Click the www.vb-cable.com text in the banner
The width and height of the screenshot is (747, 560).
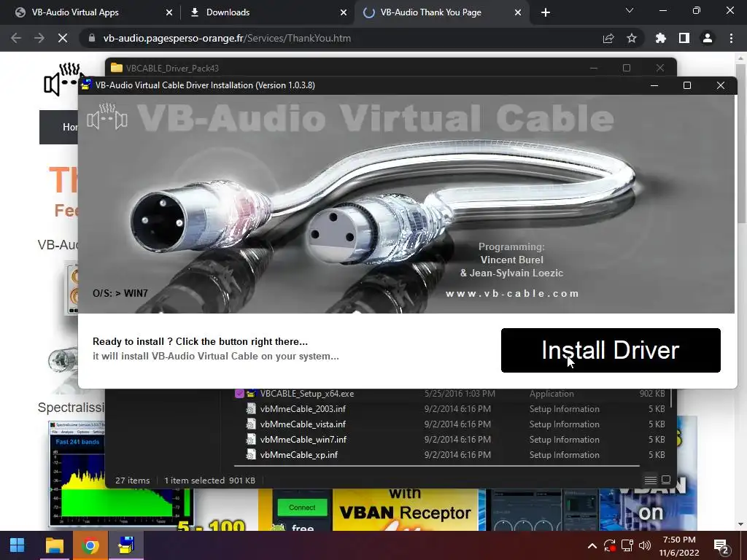512,293
